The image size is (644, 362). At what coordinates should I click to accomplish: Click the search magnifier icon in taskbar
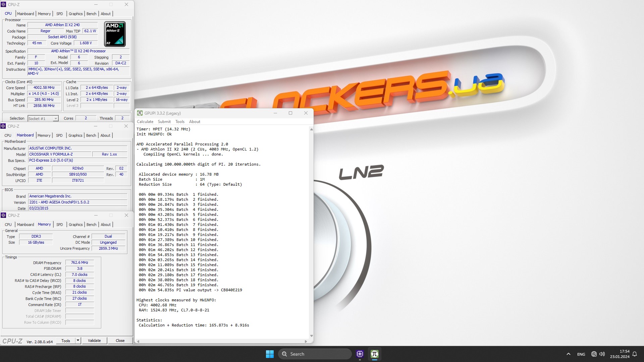[x=284, y=354]
